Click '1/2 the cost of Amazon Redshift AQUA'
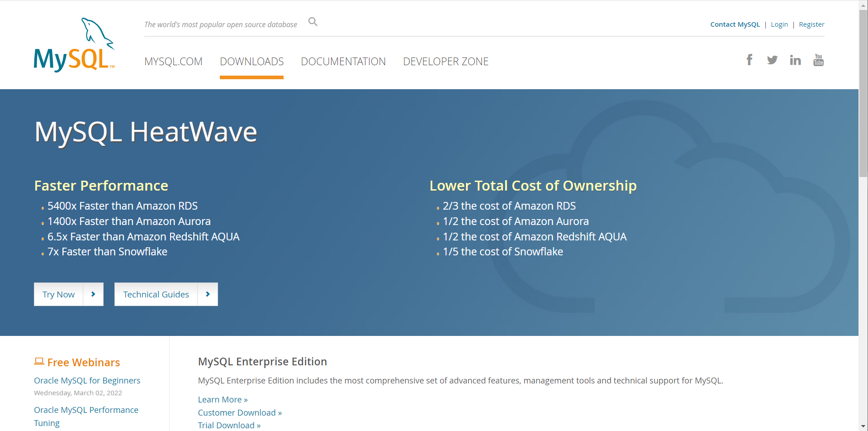 click(535, 237)
